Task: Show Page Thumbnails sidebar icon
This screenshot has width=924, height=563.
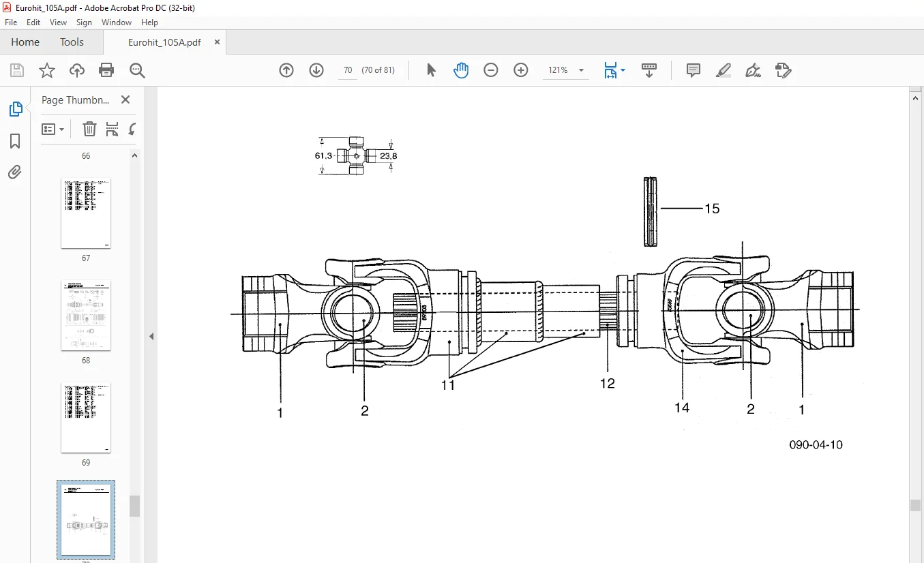Action: pyautogui.click(x=15, y=109)
